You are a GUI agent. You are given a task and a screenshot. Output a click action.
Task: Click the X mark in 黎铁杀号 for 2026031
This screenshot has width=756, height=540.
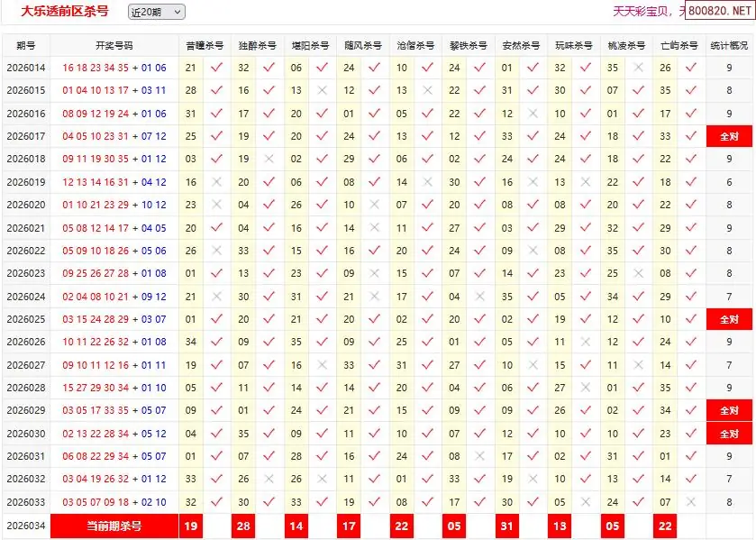coord(479,456)
